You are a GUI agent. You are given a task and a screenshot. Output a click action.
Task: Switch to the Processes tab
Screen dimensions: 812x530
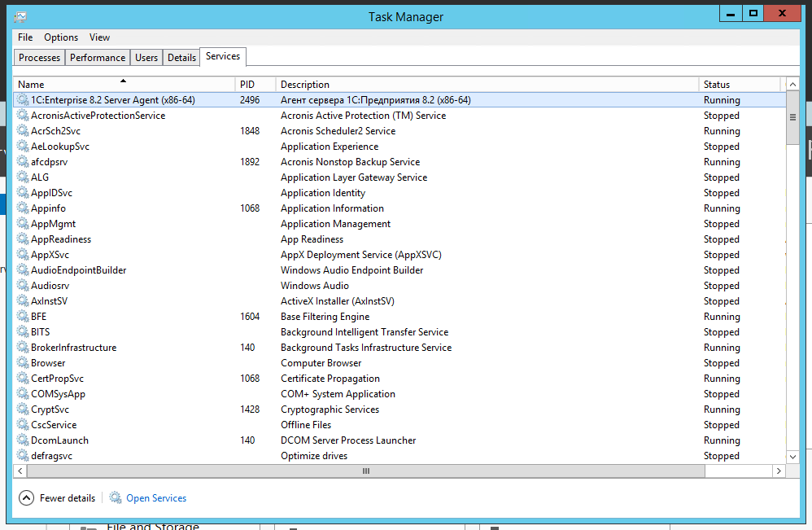point(39,58)
